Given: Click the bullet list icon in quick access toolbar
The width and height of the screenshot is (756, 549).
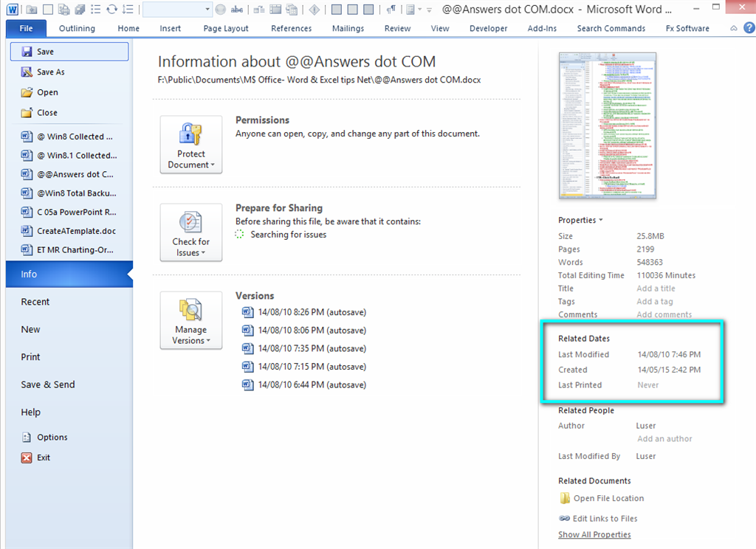Looking at the screenshot, I should pos(95,9).
